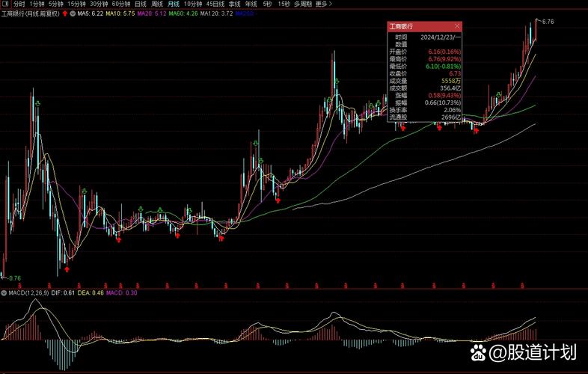Click the round icon before MACD(12,26,9)
The width and height of the screenshot is (588, 374).
click(4, 292)
